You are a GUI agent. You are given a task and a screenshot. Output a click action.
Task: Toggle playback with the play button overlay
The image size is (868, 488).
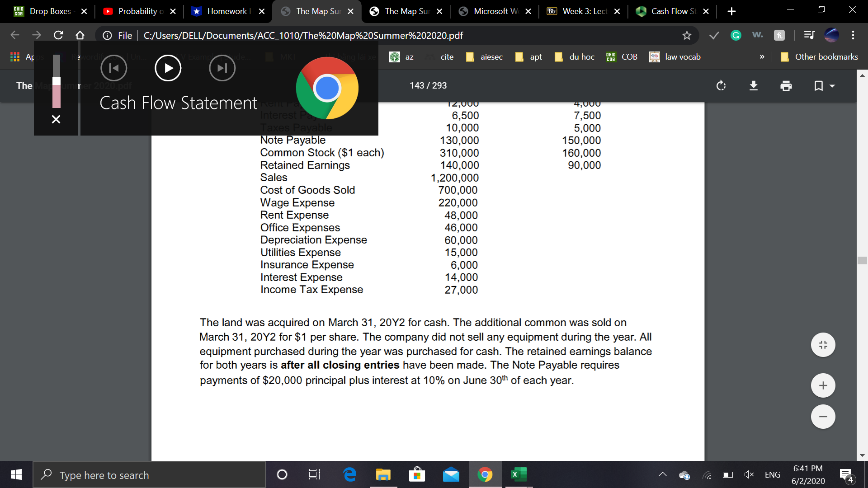coord(168,68)
